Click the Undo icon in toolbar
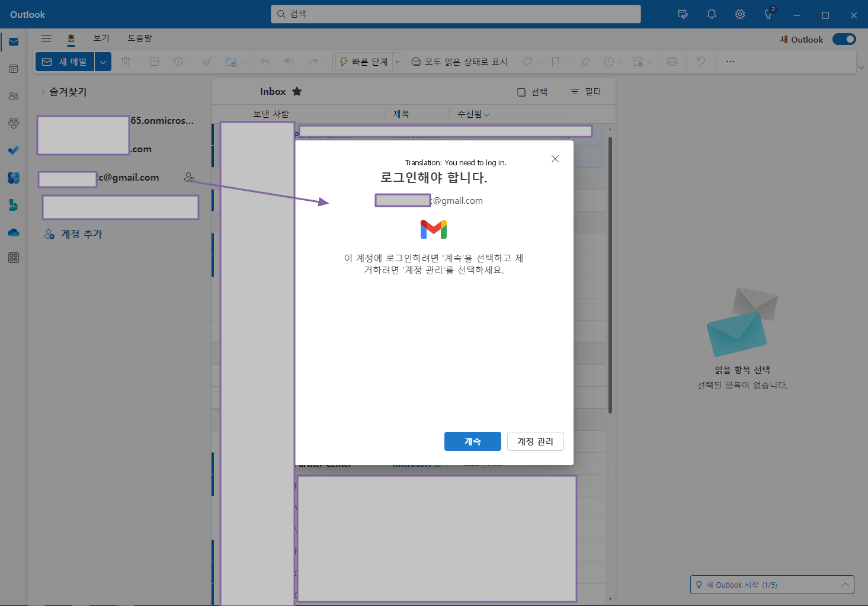The height and width of the screenshot is (606, 868). tap(702, 62)
